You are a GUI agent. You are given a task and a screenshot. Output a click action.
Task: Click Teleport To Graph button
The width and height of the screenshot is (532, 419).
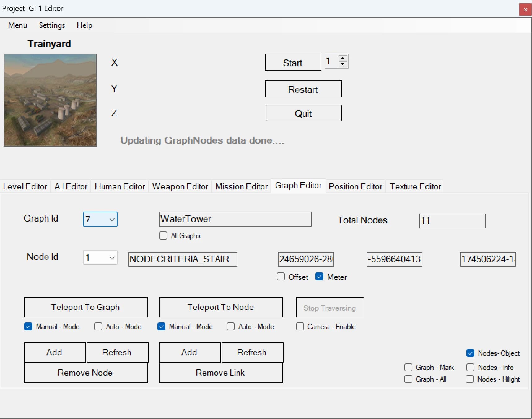click(x=86, y=307)
